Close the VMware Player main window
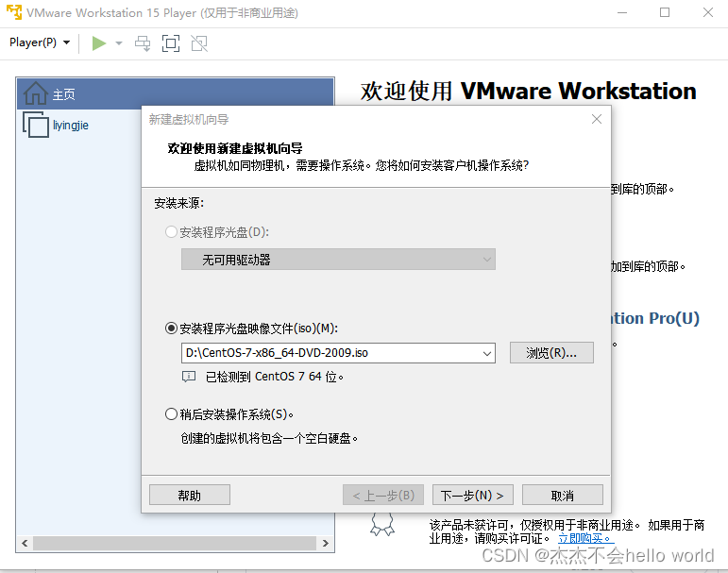This screenshot has height=573, width=728. pos(707,12)
